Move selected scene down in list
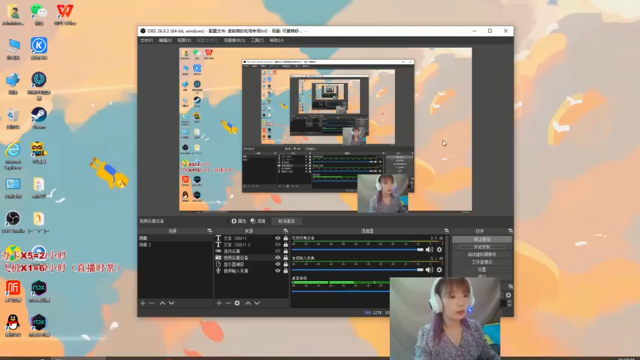Viewport: 640px width, 360px height. pos(171,303)
